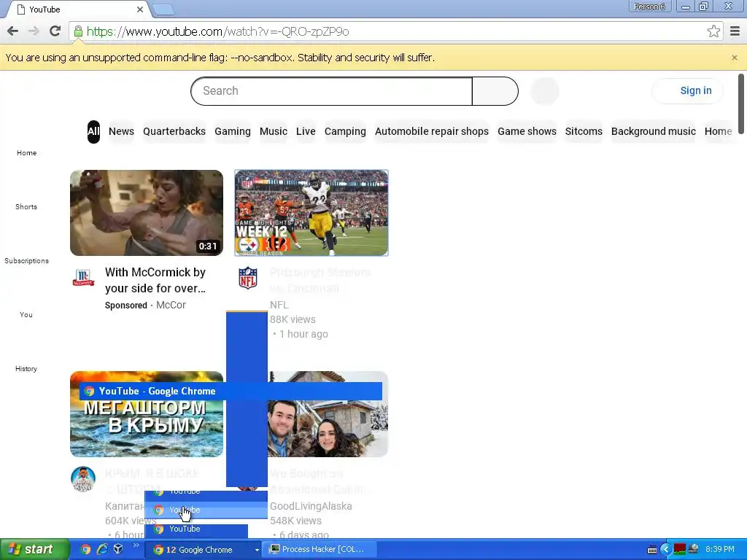This screenshot has width=747, height=560.
Task: Open You in the sidebar
Action: click(26, 315)
